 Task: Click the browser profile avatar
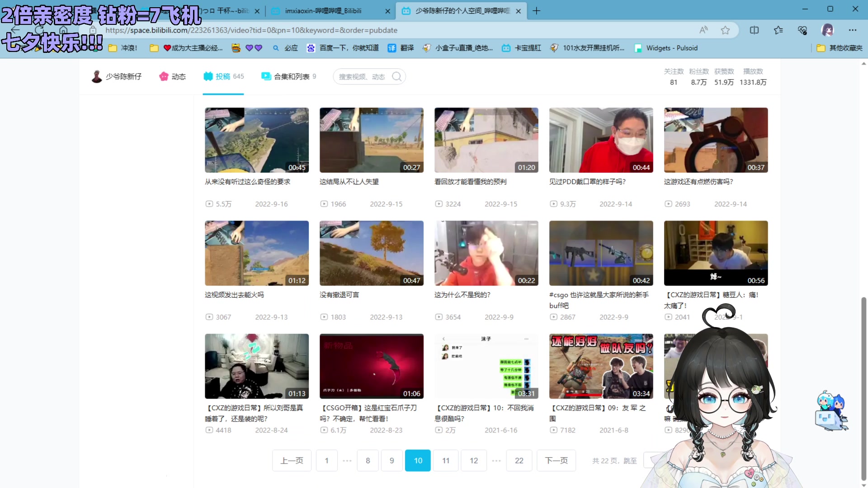[827, 30]
